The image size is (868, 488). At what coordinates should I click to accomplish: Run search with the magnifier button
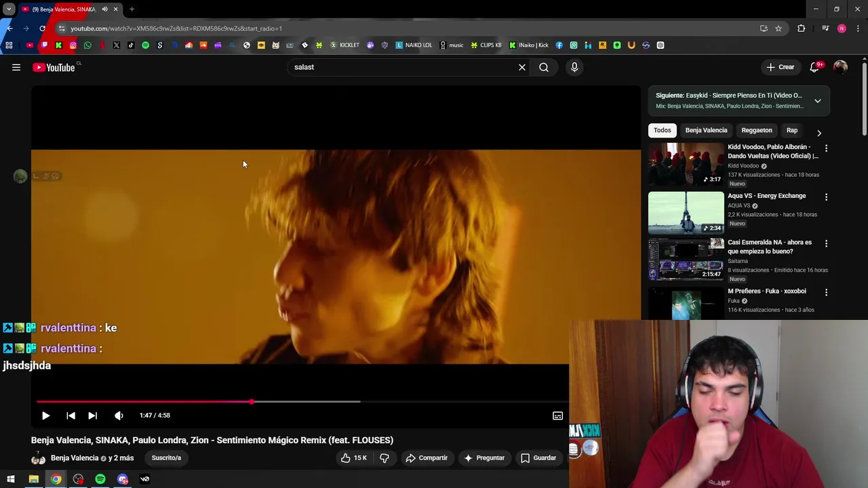pos(544,67)
